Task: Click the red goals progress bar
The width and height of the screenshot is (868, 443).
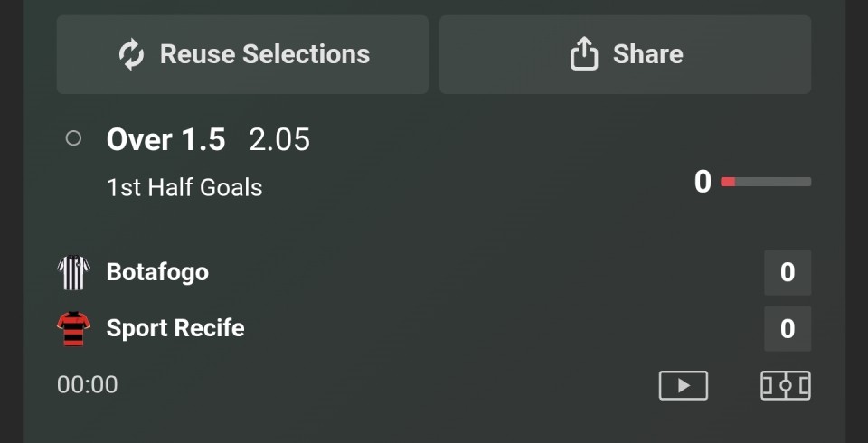Action: pyautogui.click(x=765, y=183)
